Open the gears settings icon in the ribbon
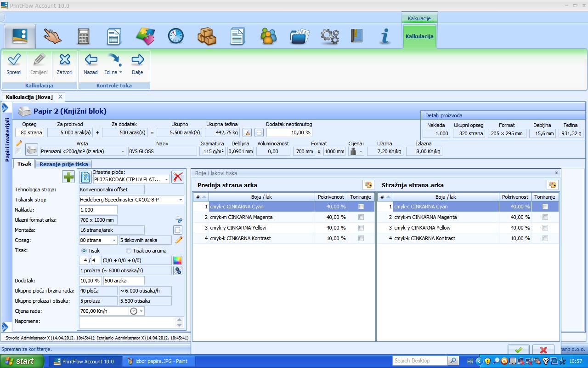Image resolution: width=588 pixels, height=368 pixels. coord(329,36)
